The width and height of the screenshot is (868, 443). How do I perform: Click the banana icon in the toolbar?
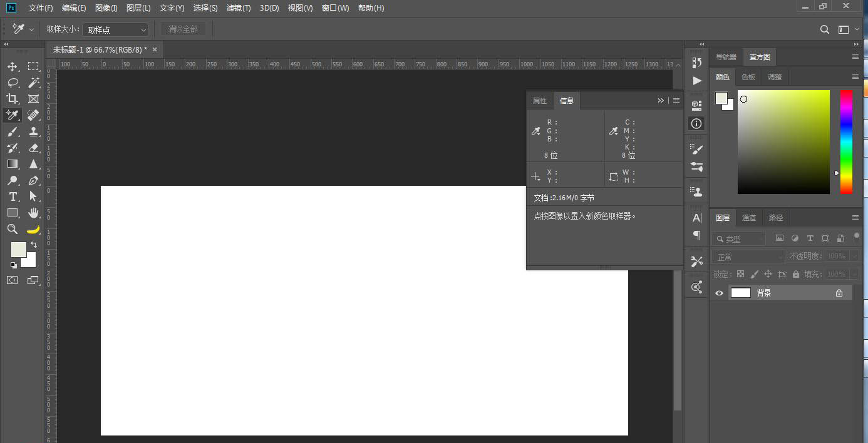coord(33,229)
